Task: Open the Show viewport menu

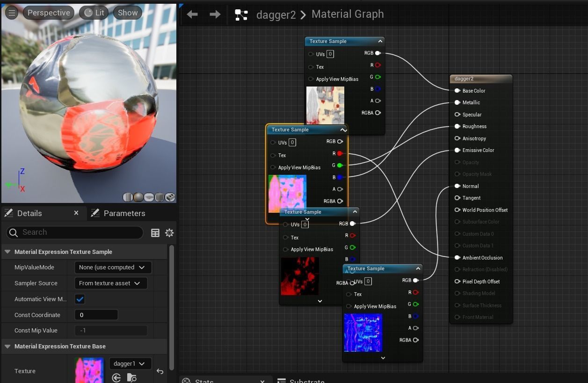Action: 128,13
